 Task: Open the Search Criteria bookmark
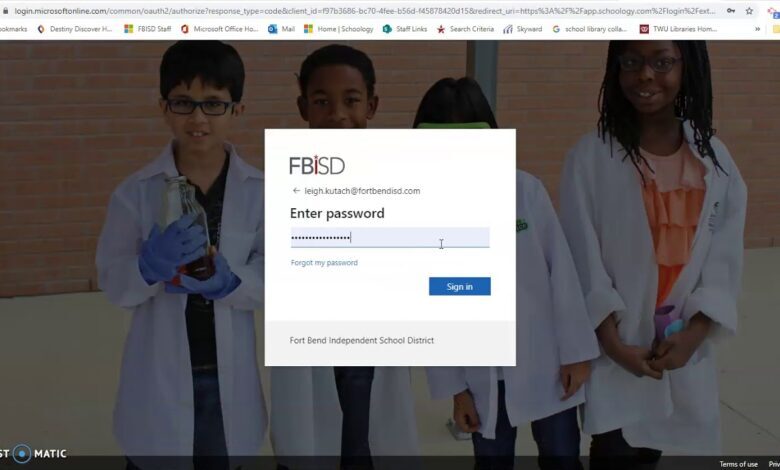point(466,29)
